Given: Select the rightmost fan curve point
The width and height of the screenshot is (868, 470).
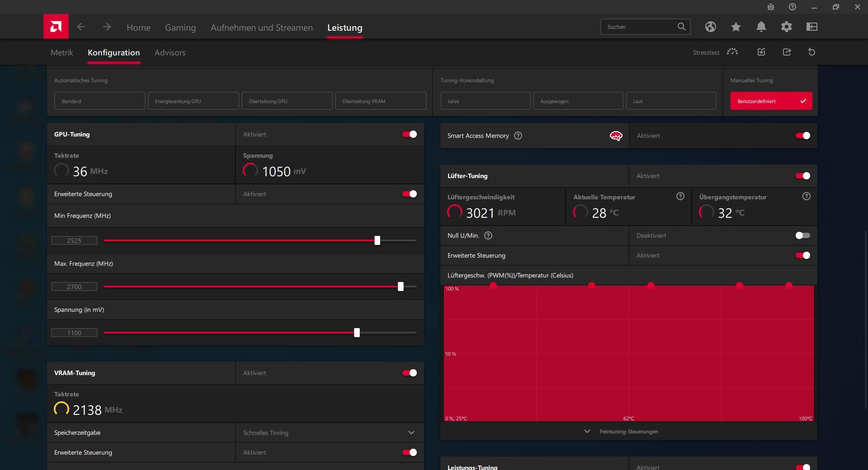Looking at the screenshot, I should (789, 286).
